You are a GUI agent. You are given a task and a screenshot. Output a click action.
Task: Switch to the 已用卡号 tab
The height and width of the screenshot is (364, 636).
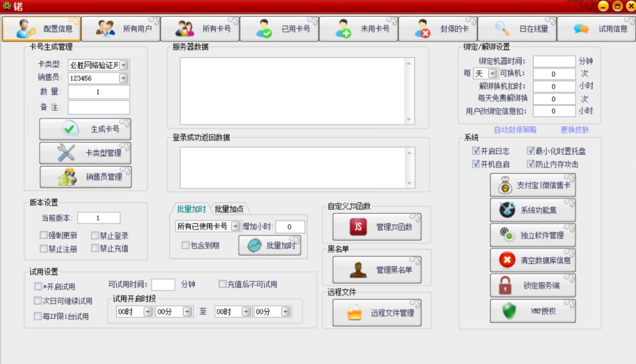point(279,28)
